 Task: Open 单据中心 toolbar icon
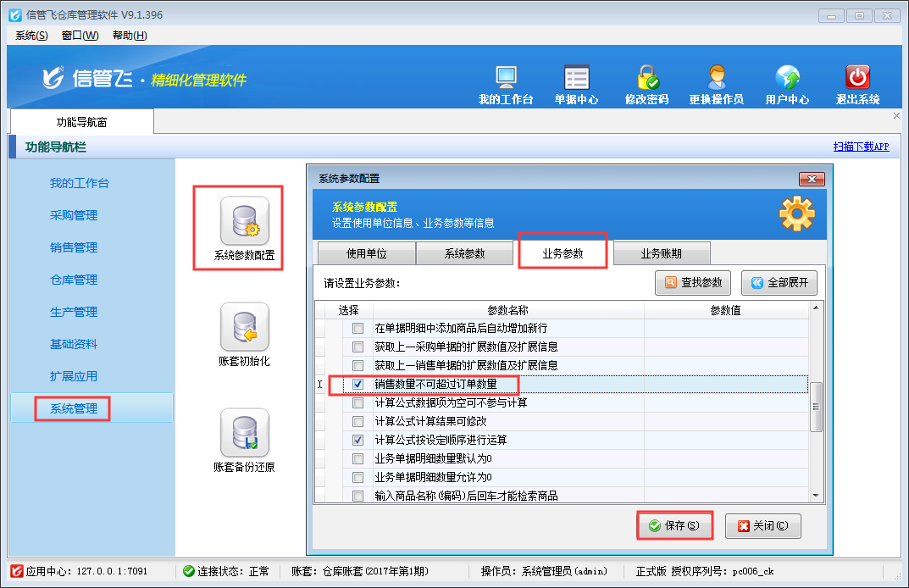click(x=576, y=78)
